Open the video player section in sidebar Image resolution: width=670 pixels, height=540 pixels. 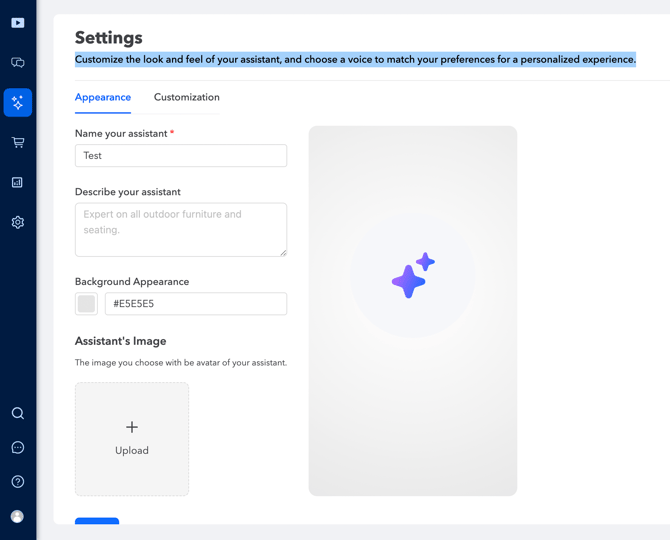[18, 22]
